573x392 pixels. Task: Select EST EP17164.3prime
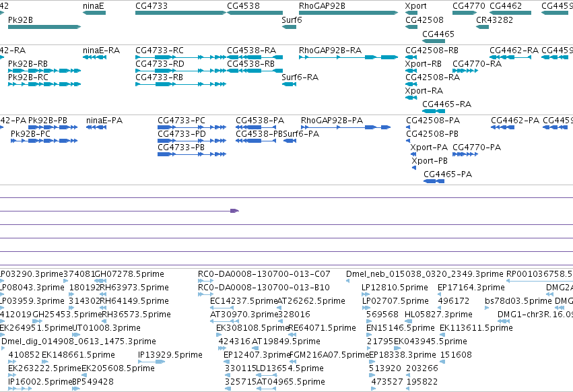[x=471, y=288]
